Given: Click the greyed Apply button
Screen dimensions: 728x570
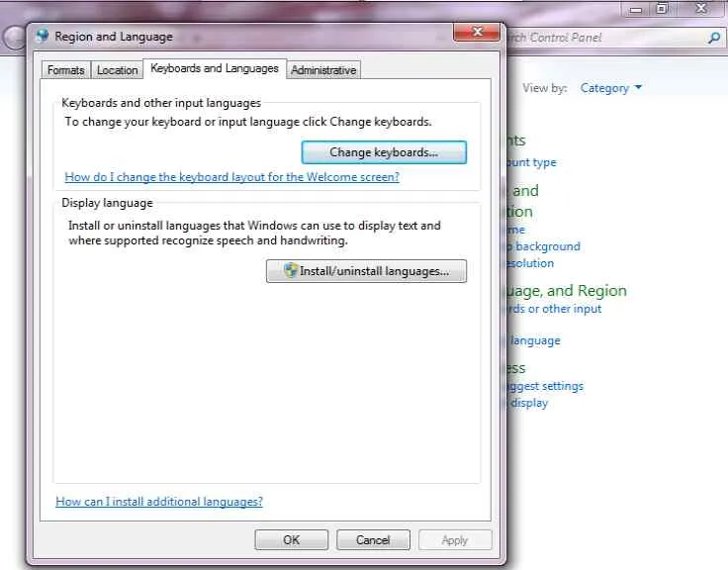Looking at the screenshot, I should (455, 539).
